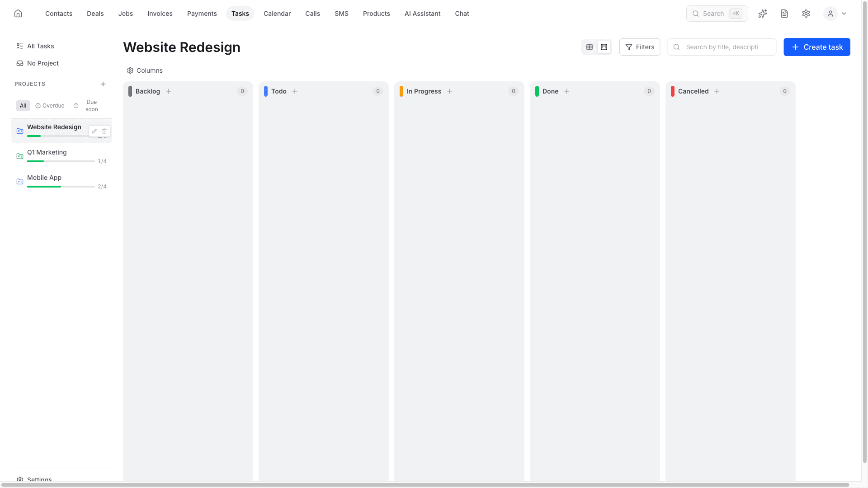Screen dimensions: 868x488
Task: Open the documents icon in the top bar
Action: coord(784,14)
